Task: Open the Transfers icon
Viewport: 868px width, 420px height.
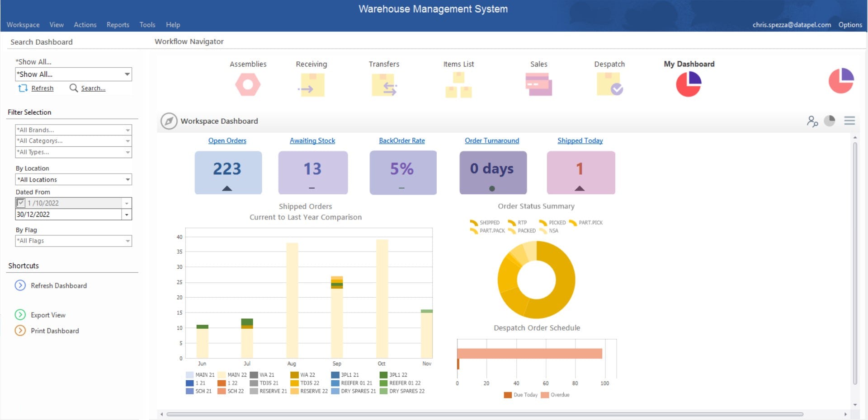Action: 384,85
